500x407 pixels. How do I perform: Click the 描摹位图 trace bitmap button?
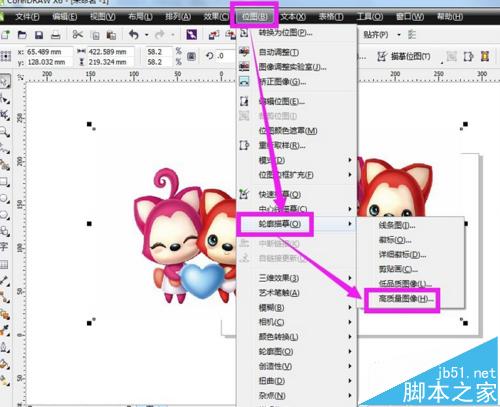coord(404,56)
